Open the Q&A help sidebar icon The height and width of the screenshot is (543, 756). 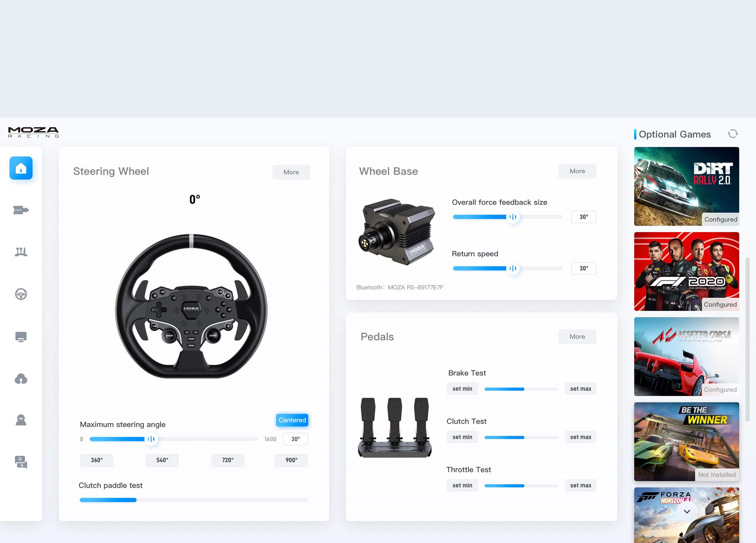(x=21, y=462)
